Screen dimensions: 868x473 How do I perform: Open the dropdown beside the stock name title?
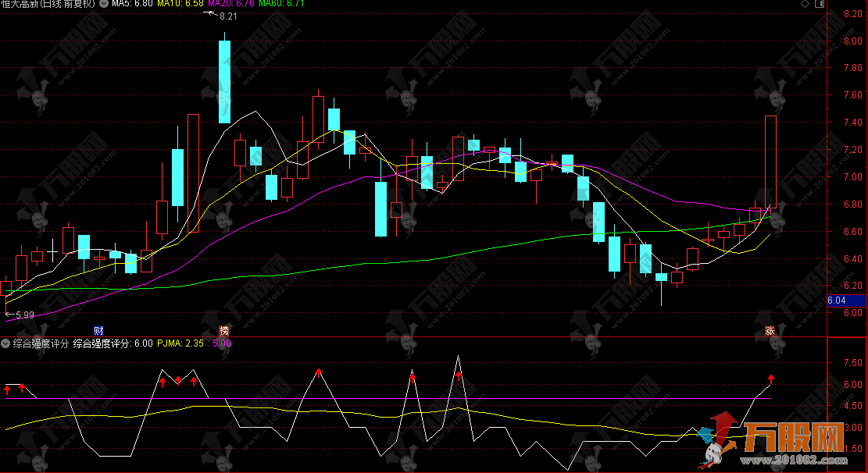(103, 4)
